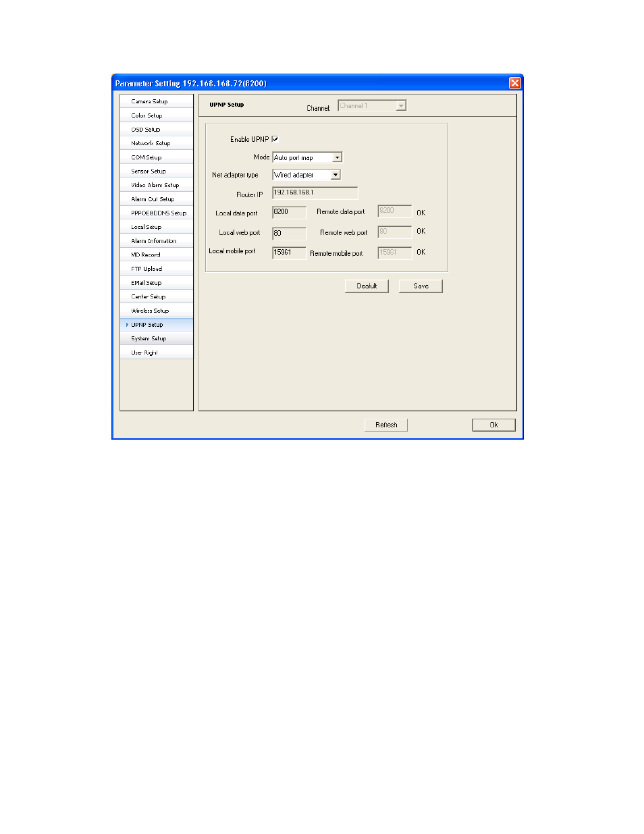Toggle the Enable UPNP checkbox

[275, 139]
